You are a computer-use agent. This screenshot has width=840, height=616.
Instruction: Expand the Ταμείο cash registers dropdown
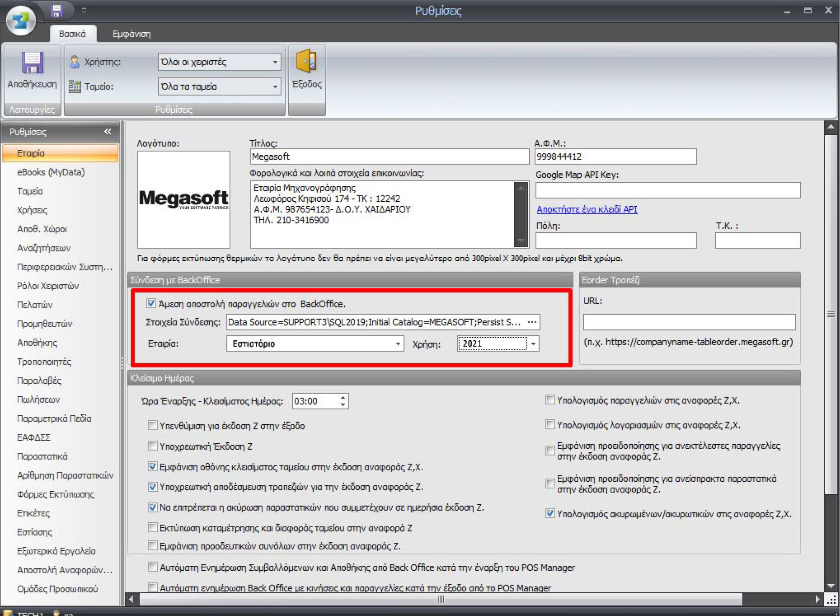point(275,87)
